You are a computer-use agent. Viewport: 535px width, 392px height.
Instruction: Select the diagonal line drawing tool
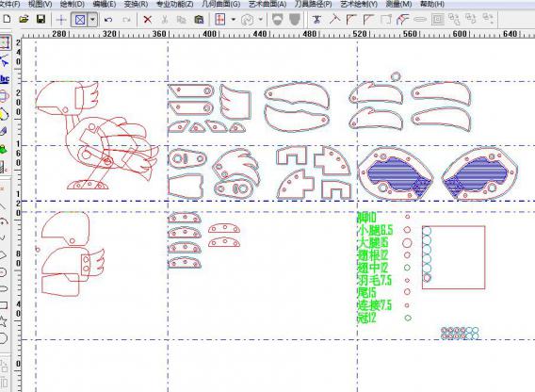tap(3, 206)
